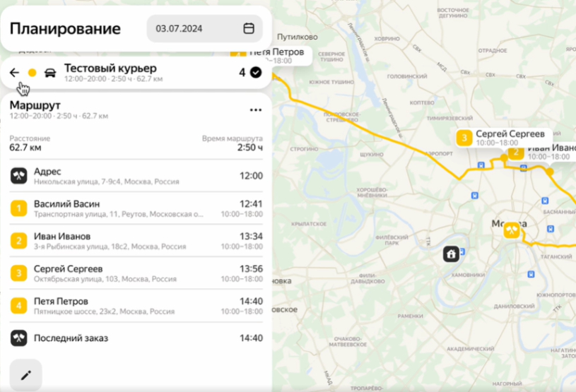This screenshot has width=576, height=392.
Task: Click the address 3-я Рыбинская улица, 18с2
Action: point(110,247)
